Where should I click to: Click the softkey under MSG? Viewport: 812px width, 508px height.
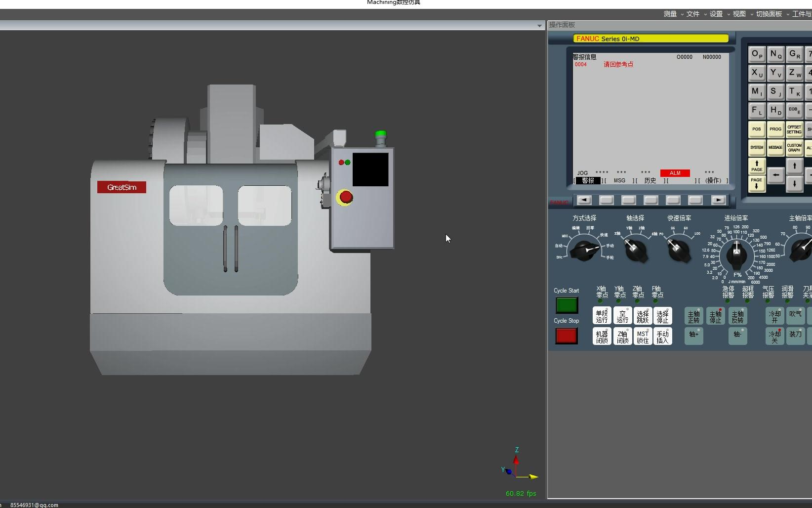pyautogui.click(x=628, y=200)
